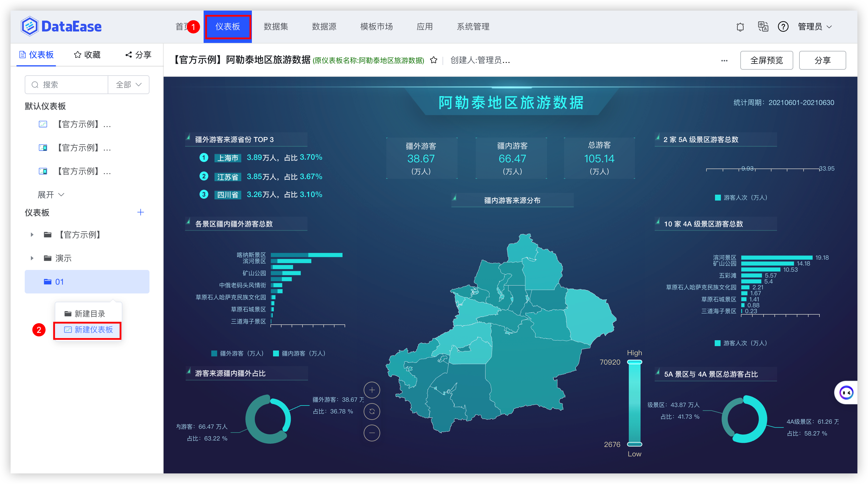Expand the 【官方示例】 folder
Screen dimensions: 868x484
coord(32,235)
